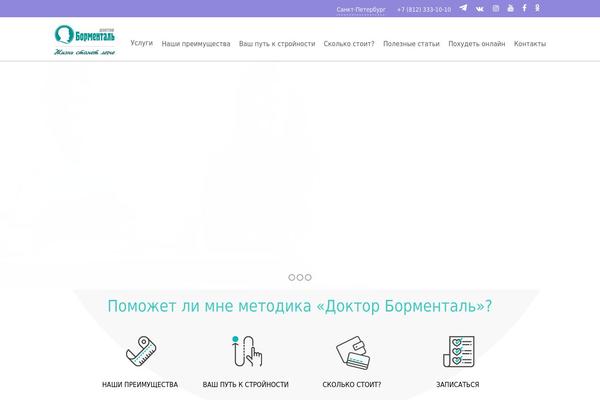600x400 pixels.
Task: Open the Полезные статьи menu item
Action: [x=411, y=44]
